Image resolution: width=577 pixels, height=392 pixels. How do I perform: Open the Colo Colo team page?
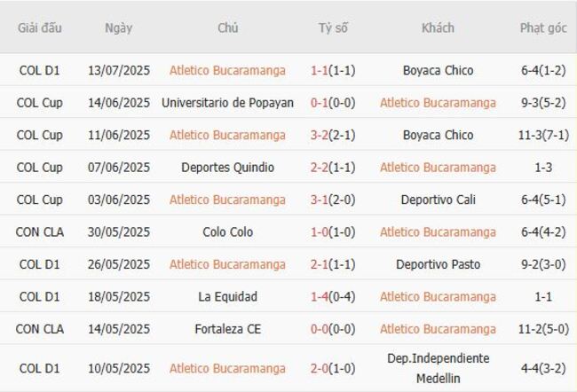pos(227,232)
